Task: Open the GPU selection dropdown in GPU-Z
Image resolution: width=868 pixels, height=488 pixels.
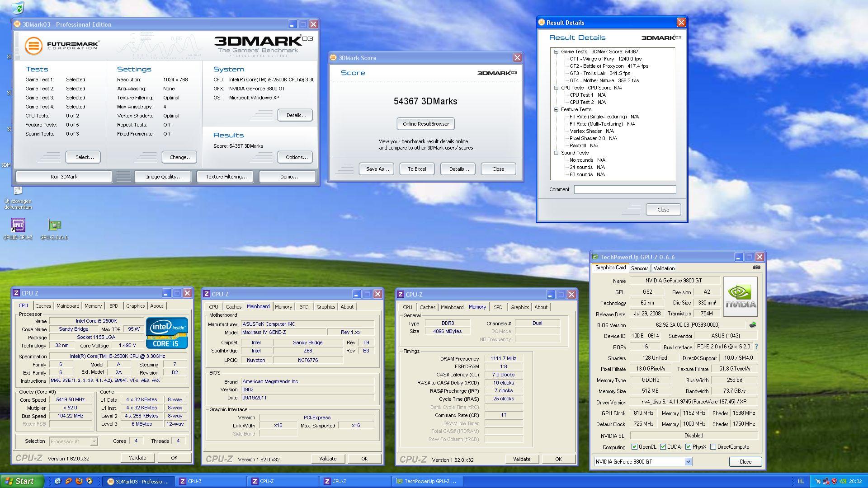Action: tap(688, 462)
